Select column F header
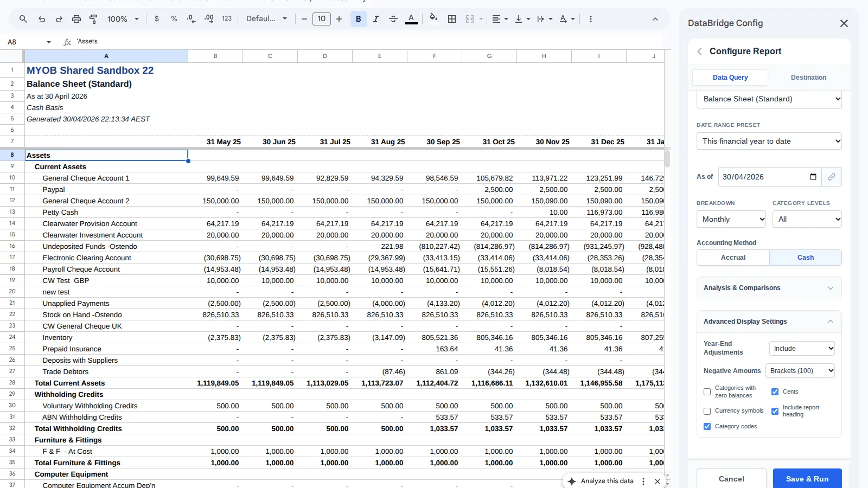868x488 pixels. (x=435, y=56)
